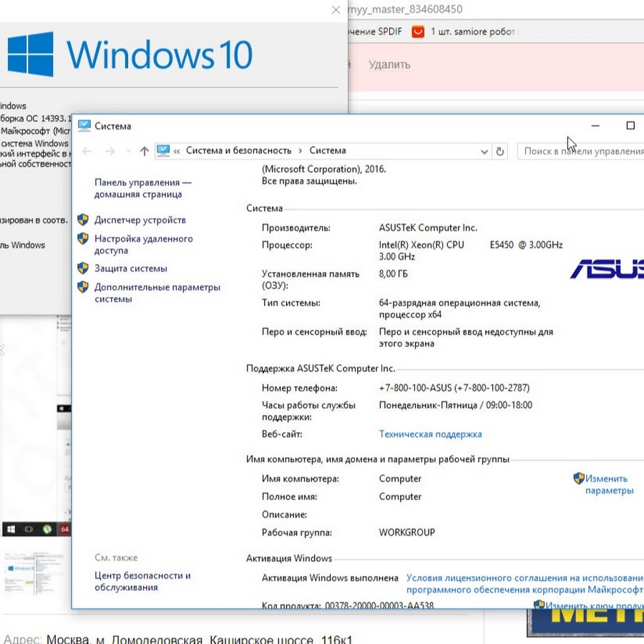Image resolution: width=644 pixels, height=644 pixels.
Task: Select 'Система' breadcrumb in address bar
Action: tap(327, 150)
